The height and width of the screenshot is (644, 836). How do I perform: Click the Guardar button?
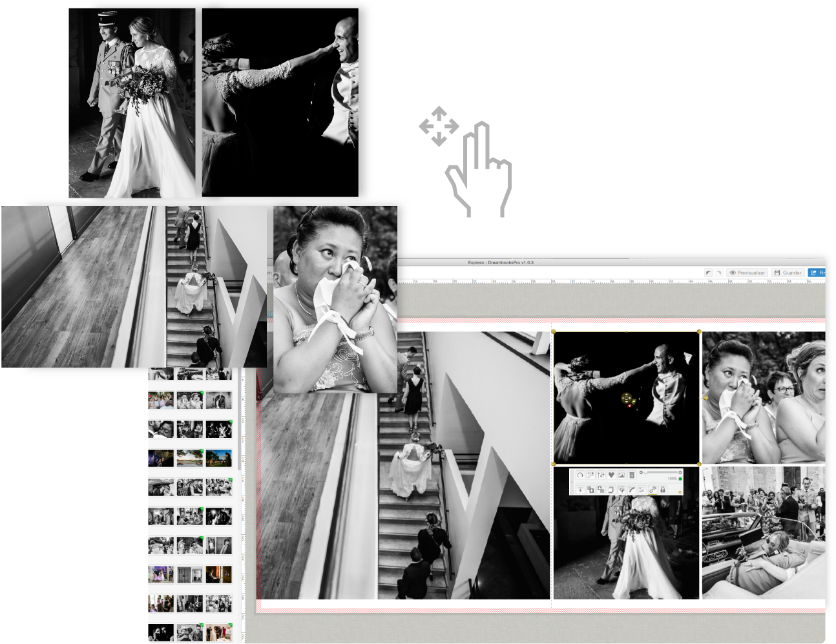[x=788, y=273]
